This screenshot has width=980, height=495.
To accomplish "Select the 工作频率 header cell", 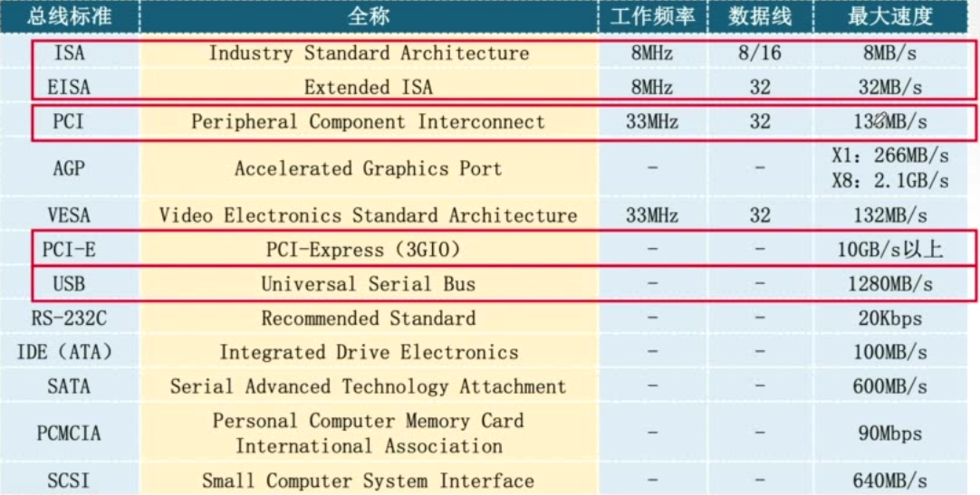I will 651,16.
